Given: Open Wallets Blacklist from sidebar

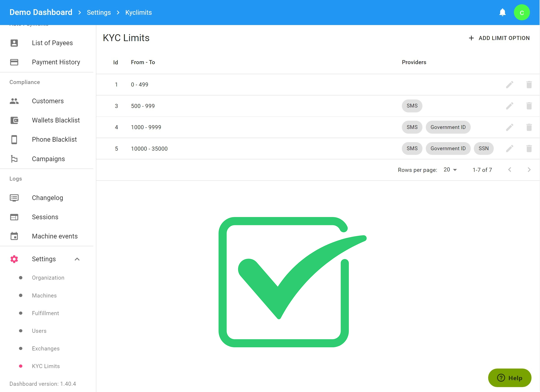Looking at the screenshot, I should point(56,120).
